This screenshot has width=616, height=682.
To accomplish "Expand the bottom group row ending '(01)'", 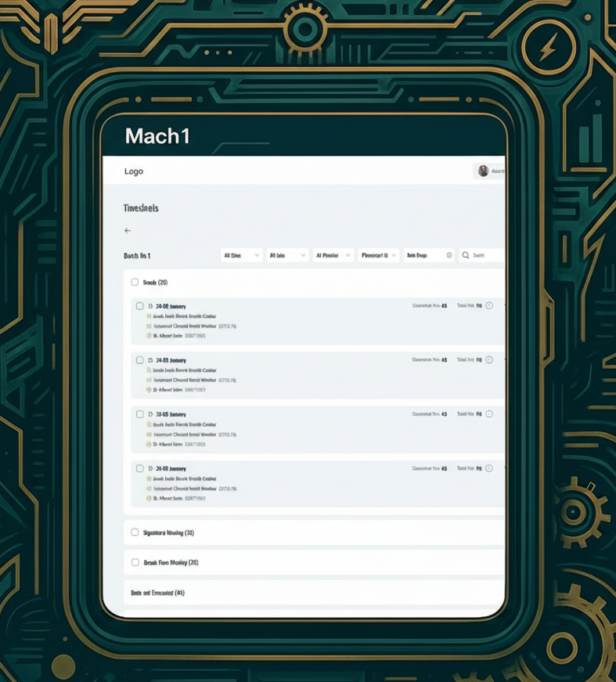I will click(x=314, y=593).
